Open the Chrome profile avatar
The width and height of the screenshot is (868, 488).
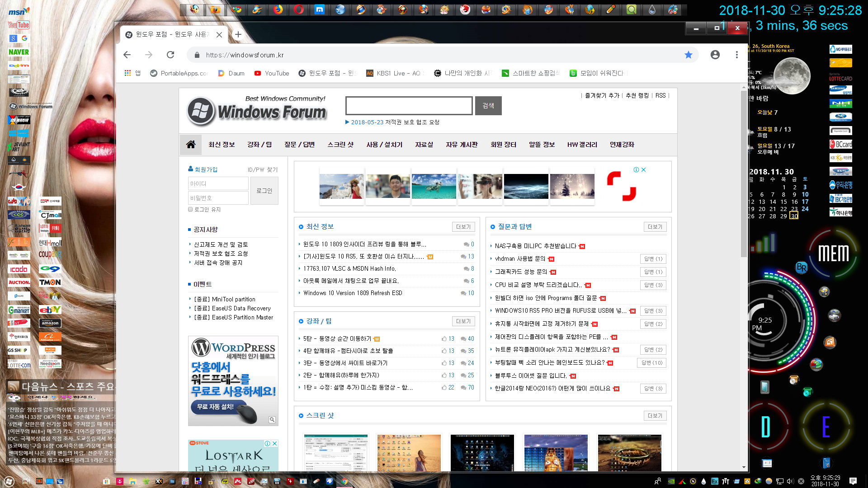click(x=715, y=55)
